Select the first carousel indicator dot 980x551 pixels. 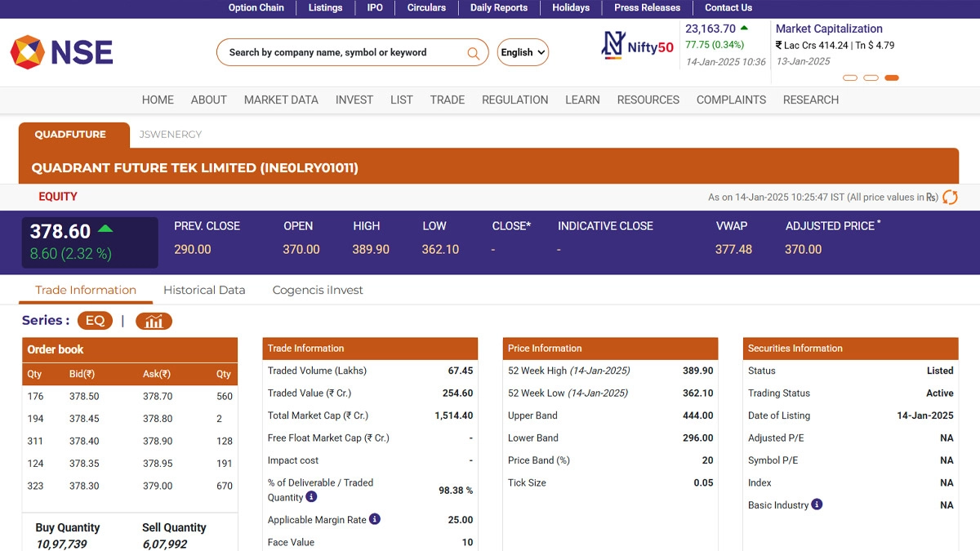[849, 78]
